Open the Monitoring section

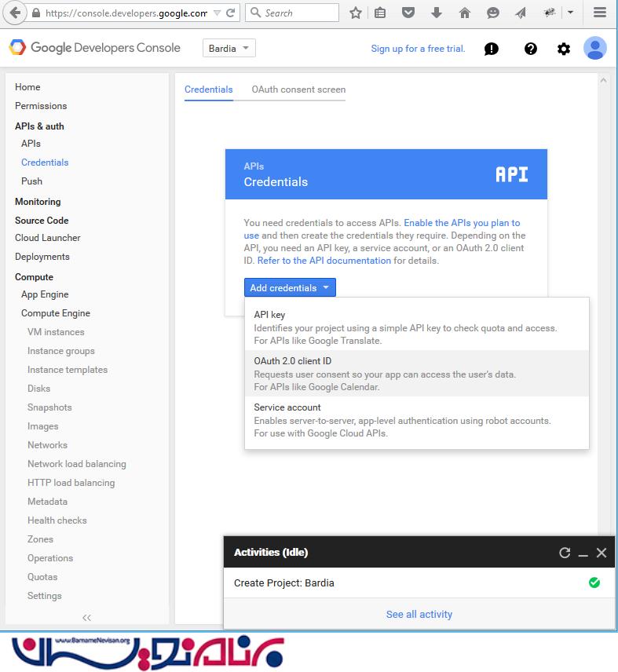[x=38, y=202]
